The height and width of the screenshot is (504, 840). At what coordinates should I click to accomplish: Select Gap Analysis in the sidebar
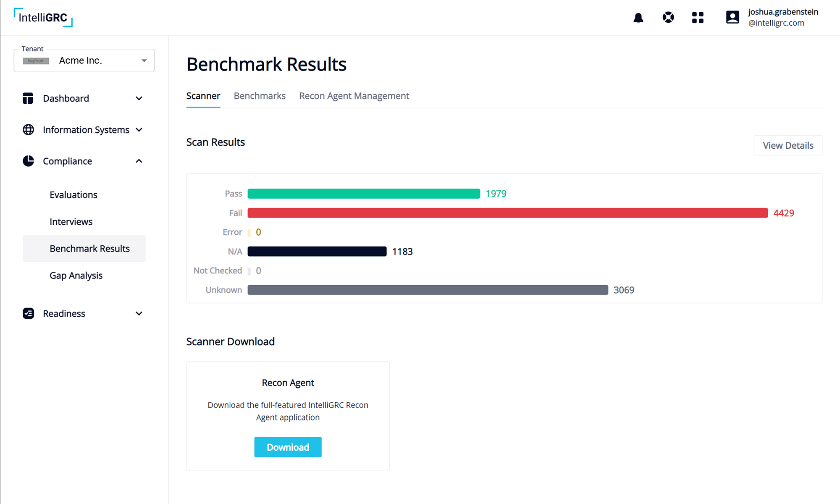click(x=76, y=275)
